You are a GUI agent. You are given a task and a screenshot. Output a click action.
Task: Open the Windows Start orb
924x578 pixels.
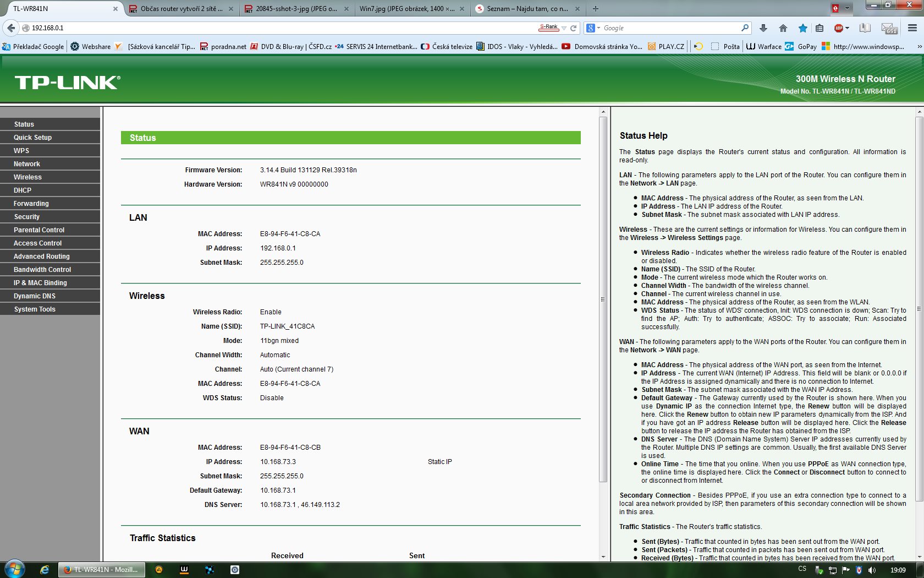15,569
